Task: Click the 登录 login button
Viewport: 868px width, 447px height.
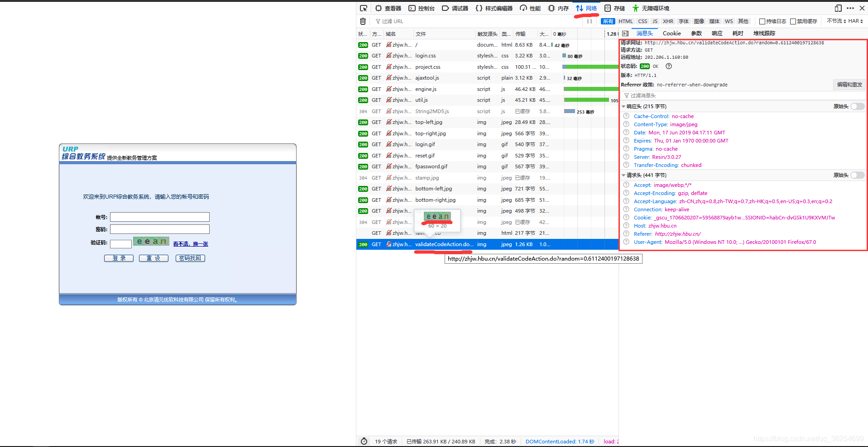Action: (x=119, y=258)
